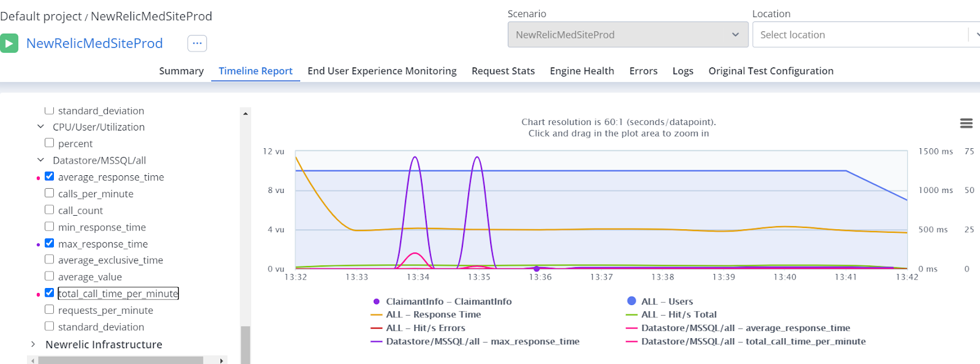Click the 1500 ms right-axis label
The width and height of the screenshot is (980, 364).
pyautogui.click(x=935, y=151)
